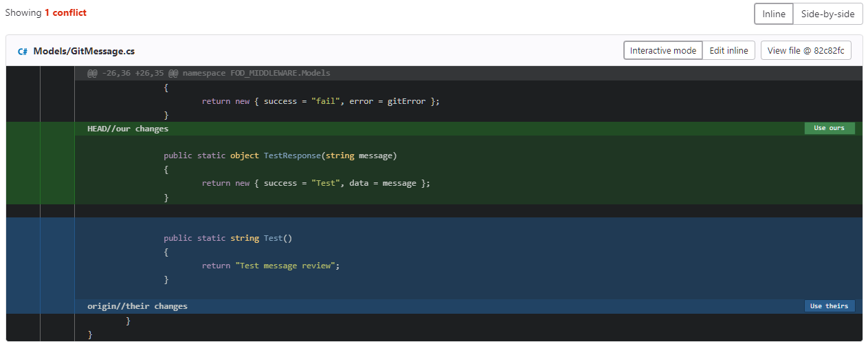Open View file @ 82c82fc

(x=805, y=50)
